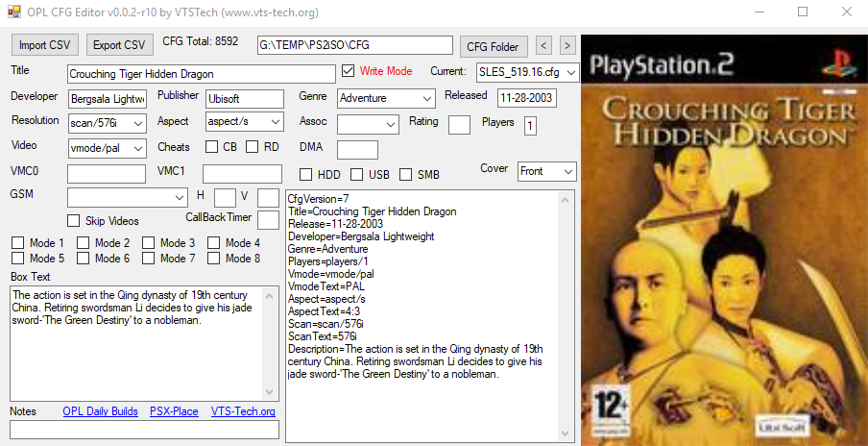Image resolution: width=868 pixels, height=446 pixels.
Task: Open the OPL Daily Builds link
Action: (100, 411)
